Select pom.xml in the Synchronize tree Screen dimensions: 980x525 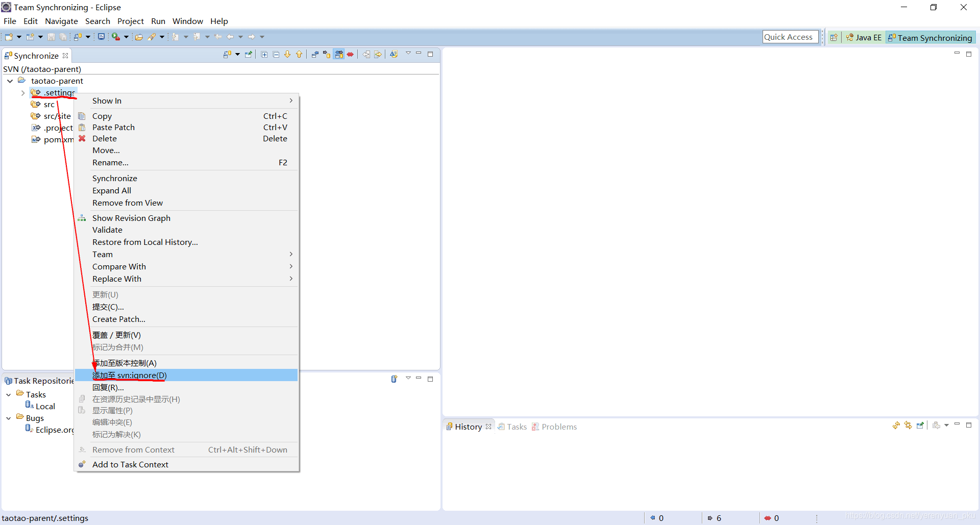(x=53, y=140)
